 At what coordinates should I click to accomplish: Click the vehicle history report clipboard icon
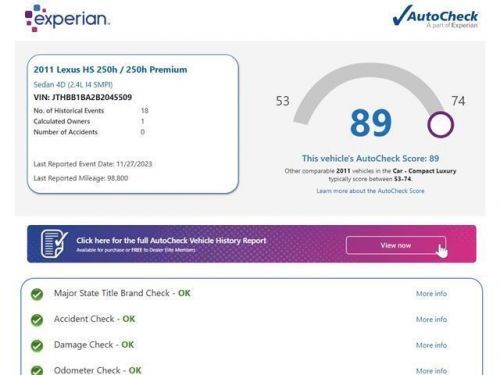54,244
